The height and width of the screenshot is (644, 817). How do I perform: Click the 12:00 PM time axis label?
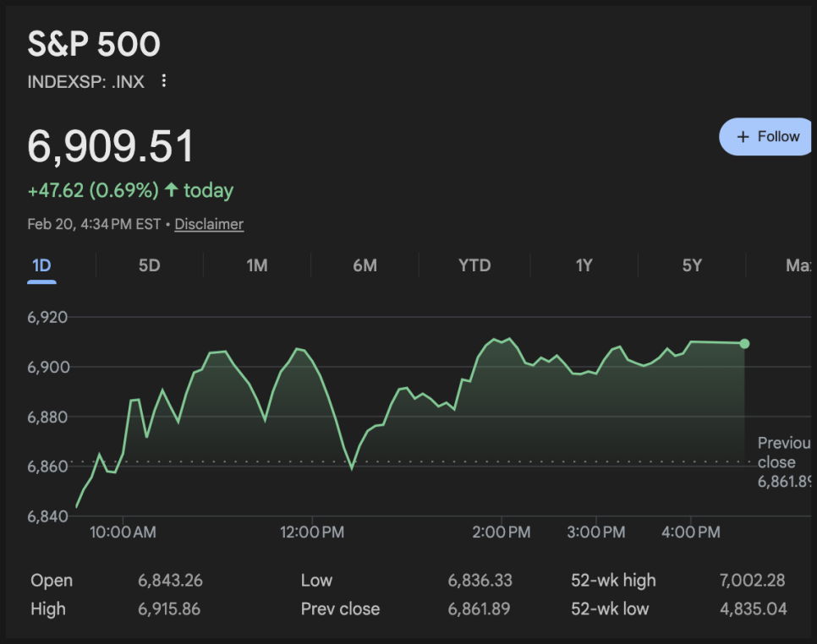(312, 532)
